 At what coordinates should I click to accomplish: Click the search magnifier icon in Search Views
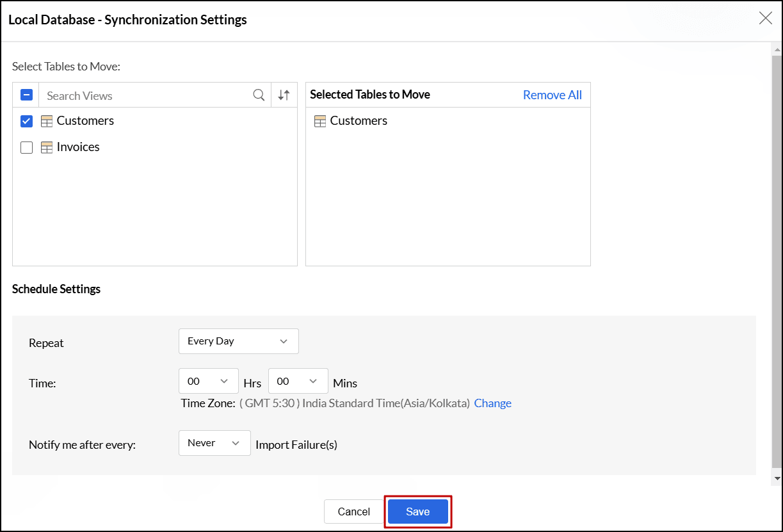(259, 95)
